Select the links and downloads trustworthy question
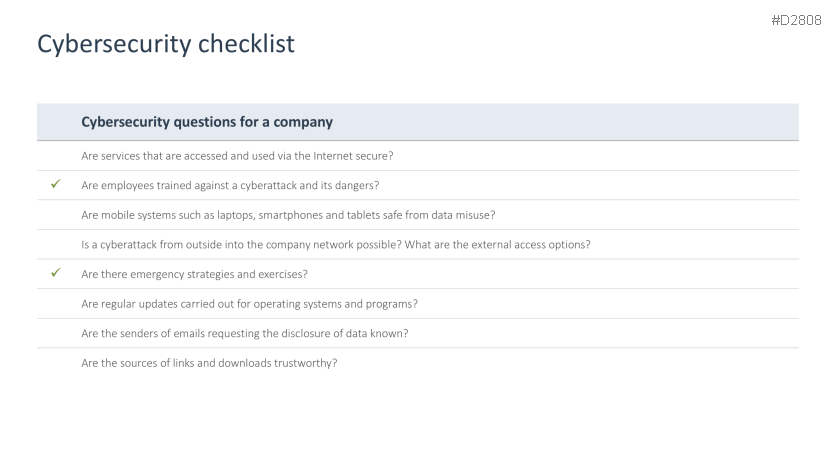 tap(209, 362)
